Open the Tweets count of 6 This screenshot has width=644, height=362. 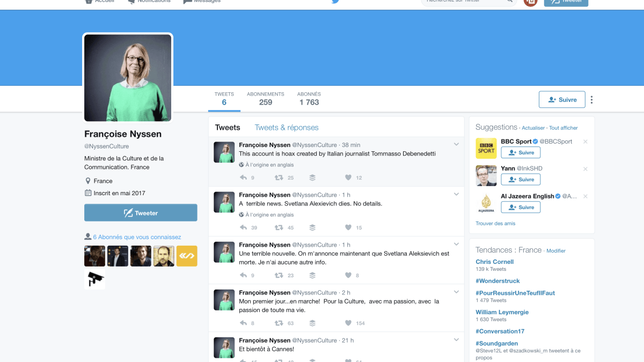coord(224,99)
